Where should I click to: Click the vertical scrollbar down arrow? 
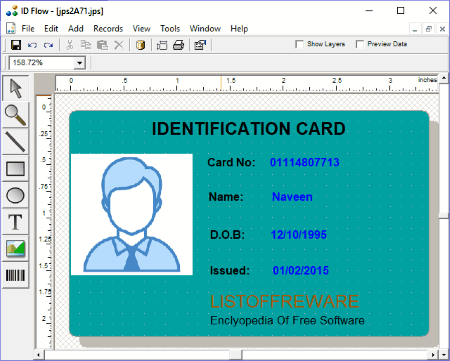444,355
